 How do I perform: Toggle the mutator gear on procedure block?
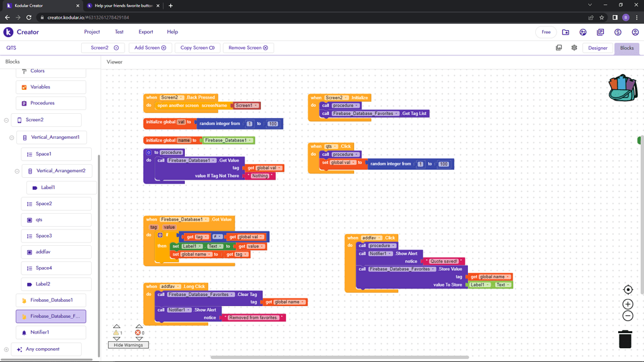(149, 152)
